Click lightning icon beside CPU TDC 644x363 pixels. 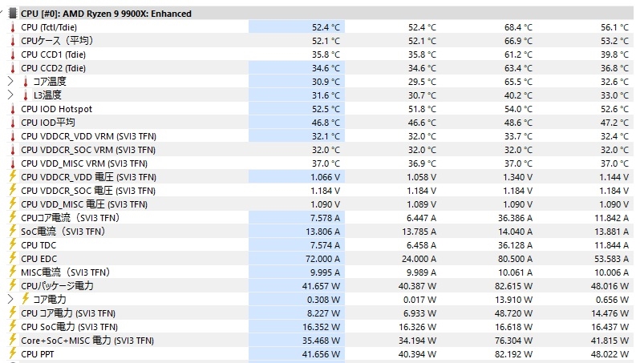coord(12,245)
